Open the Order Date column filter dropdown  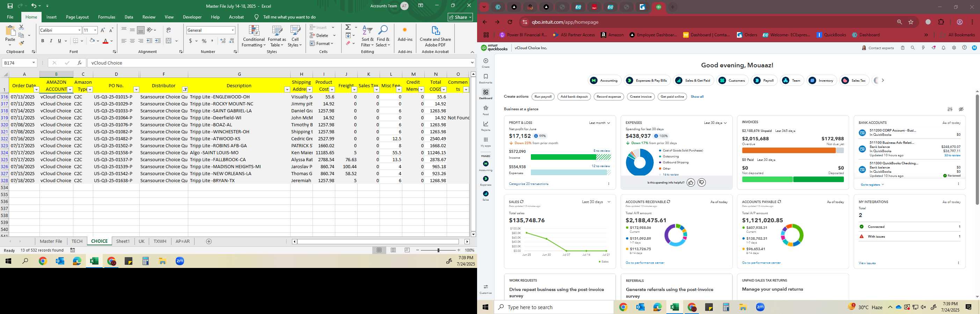coord(37,90)
